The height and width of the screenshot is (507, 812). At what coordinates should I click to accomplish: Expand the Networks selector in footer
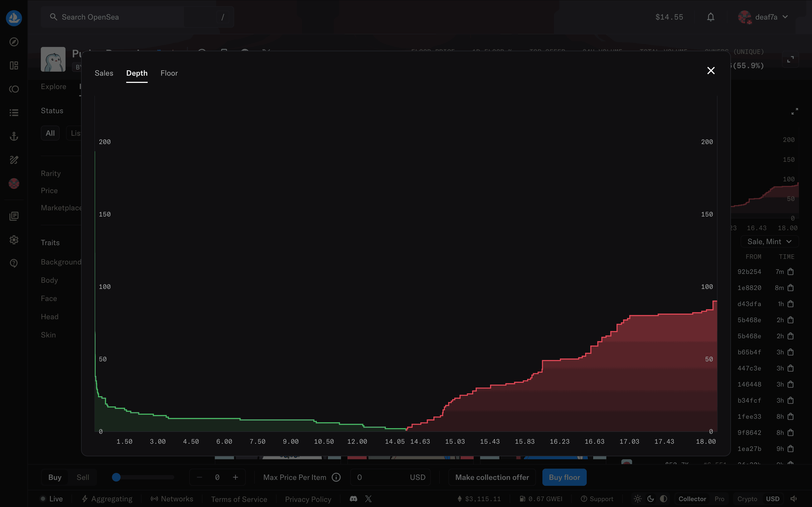pos(172,499)
